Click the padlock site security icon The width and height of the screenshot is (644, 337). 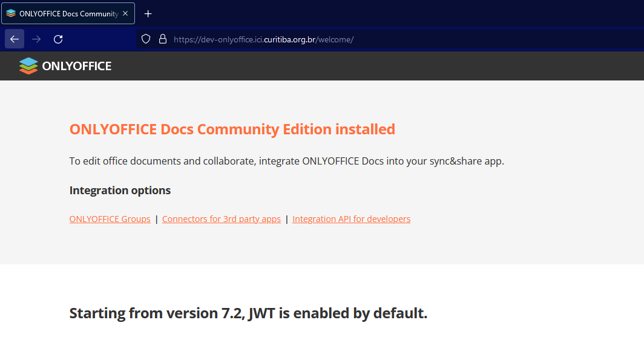click(163, 39)
